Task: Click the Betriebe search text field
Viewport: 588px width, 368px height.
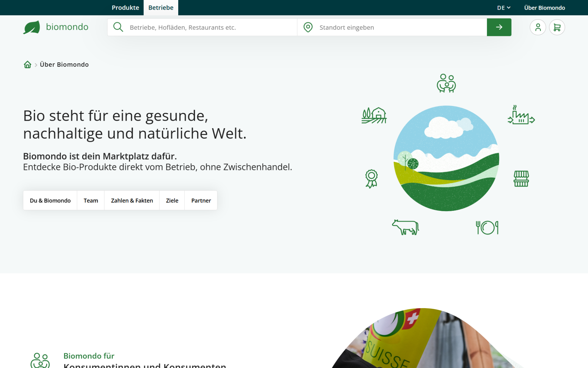Action: coord(203,27)
